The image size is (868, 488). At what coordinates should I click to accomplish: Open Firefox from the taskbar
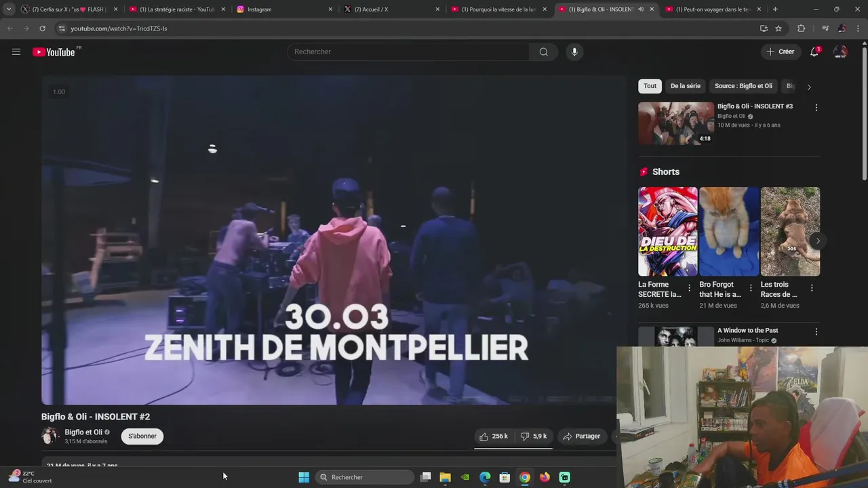(545, 477)
